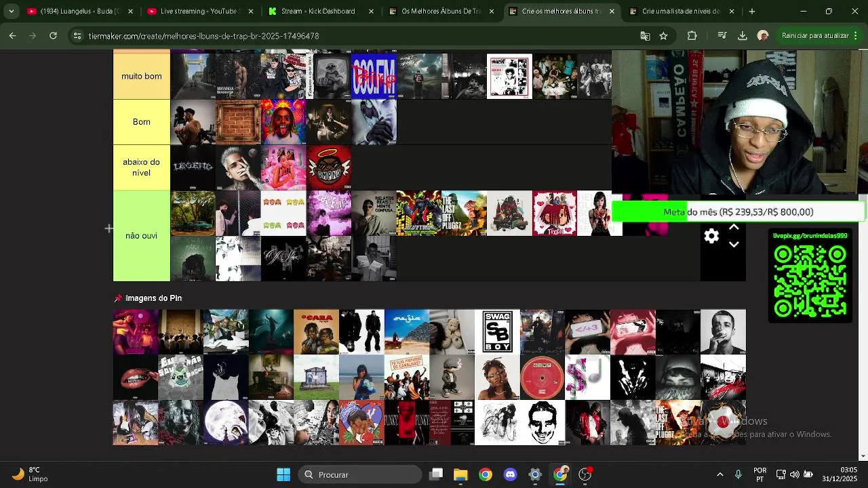
Task: Close the active Crie os melhores álbuns tab
Action: (x=612, y=12)
